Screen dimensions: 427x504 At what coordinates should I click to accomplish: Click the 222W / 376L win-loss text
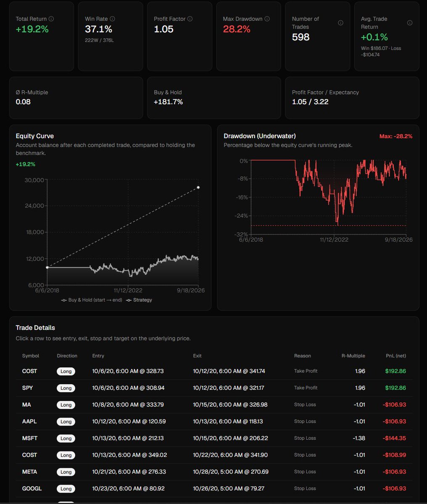99,40
